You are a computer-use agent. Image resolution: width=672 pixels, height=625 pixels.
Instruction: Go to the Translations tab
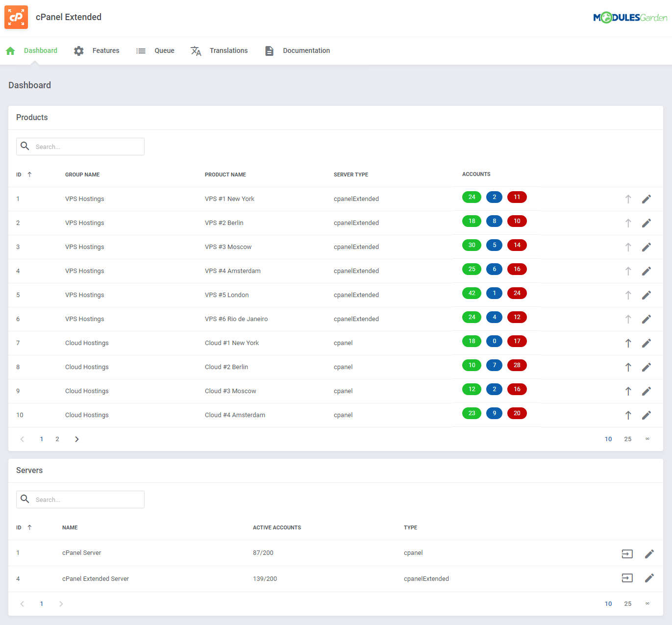(x=219, y=50)
